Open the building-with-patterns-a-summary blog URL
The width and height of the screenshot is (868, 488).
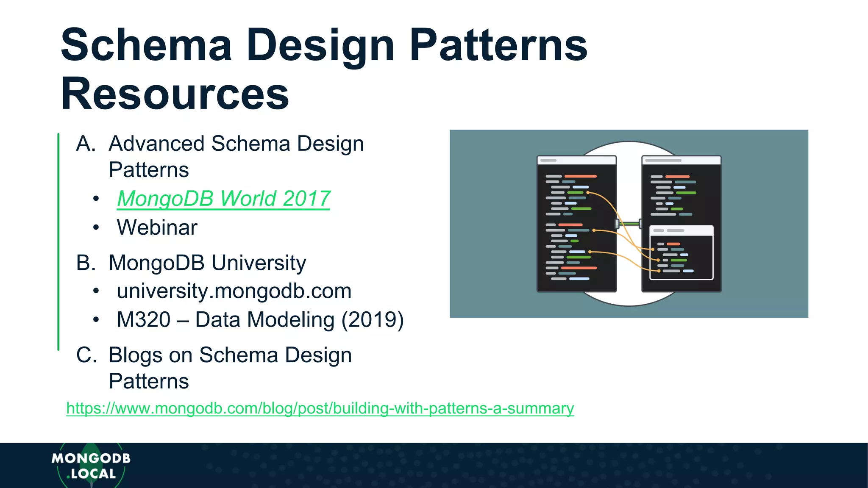(320, 408)
